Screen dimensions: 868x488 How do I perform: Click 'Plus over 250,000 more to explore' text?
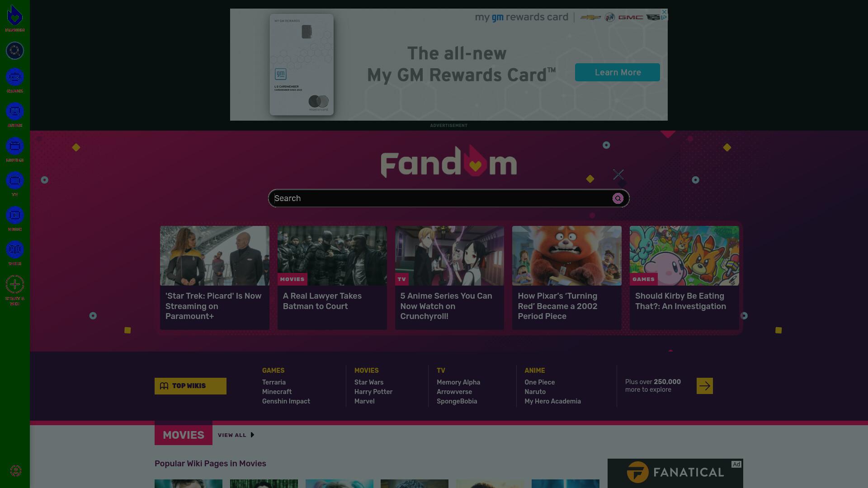[653, 386]
